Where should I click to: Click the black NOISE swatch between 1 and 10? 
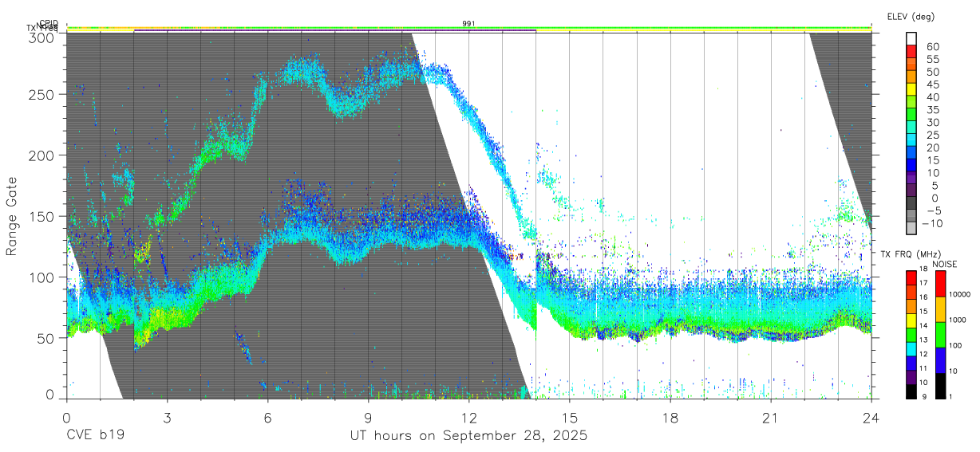[x=939, y=384]
